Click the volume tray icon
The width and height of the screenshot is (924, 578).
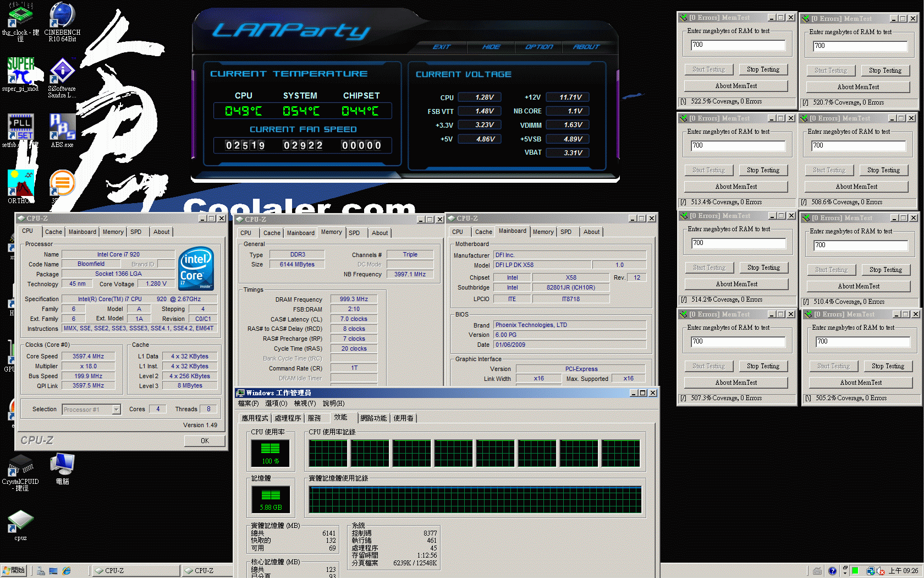pos(881,571)
